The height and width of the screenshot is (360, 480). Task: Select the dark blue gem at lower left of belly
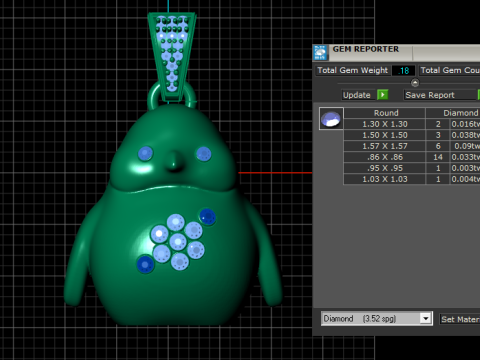tap(145, 264)
